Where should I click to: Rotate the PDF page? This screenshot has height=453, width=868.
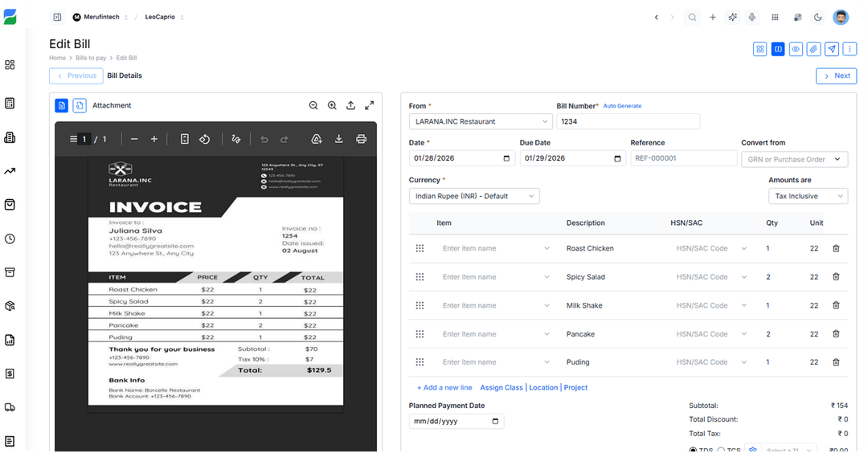click(205, 139)
